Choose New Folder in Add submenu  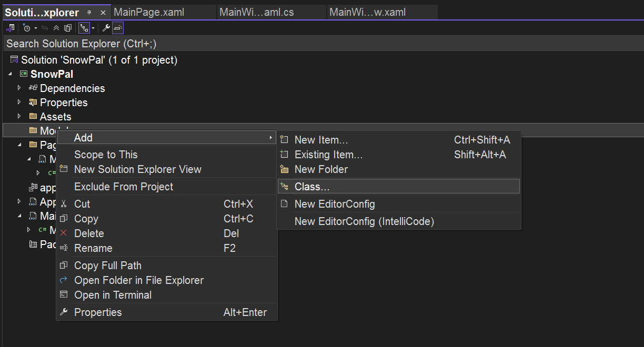399,169
